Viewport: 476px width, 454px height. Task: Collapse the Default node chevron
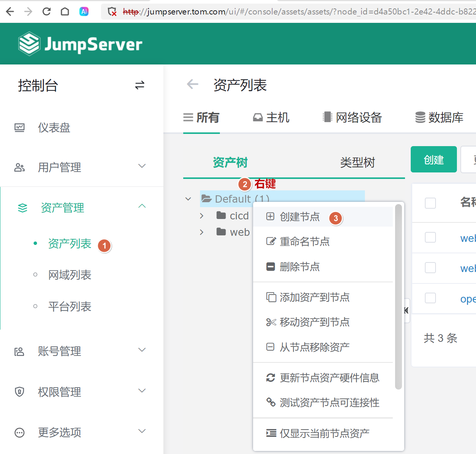pos(188,199)
